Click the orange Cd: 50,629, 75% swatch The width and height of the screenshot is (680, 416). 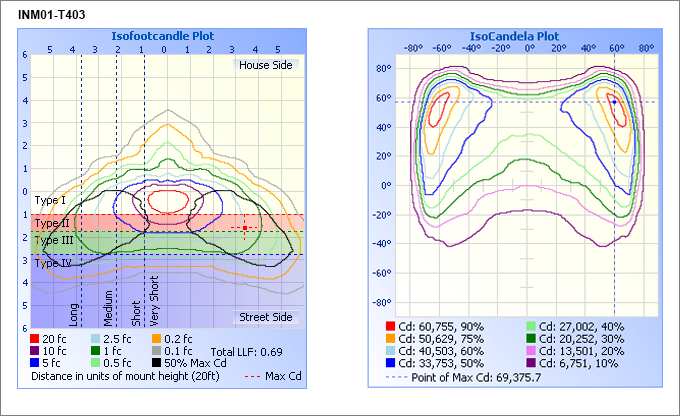[x=391, y=338]
